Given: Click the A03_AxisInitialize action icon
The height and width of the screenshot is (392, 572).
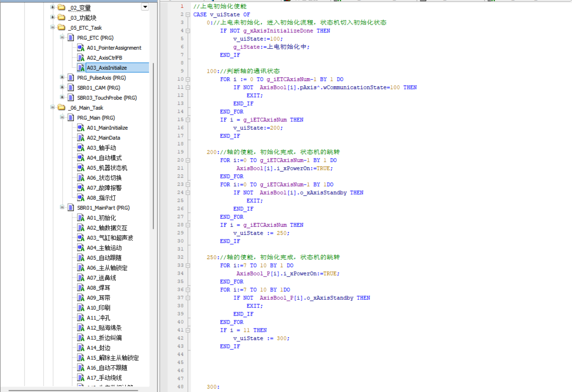Looking at the screenshot, I should (x=81, y=68).
